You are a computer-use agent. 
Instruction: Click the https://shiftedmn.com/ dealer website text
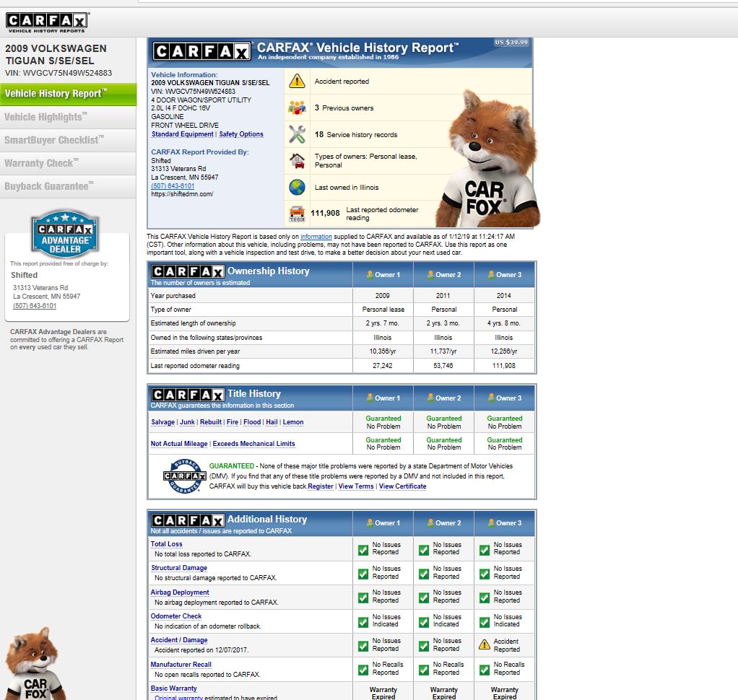(182, 194)
